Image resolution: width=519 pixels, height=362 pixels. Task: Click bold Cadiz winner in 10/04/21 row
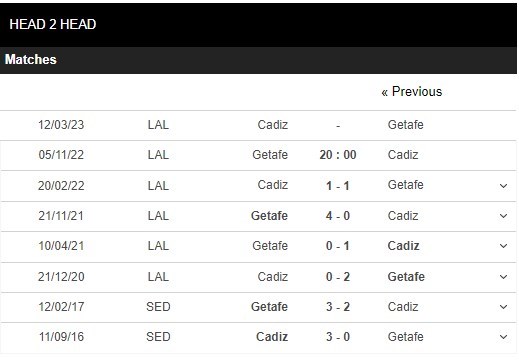tap(403, 246)
